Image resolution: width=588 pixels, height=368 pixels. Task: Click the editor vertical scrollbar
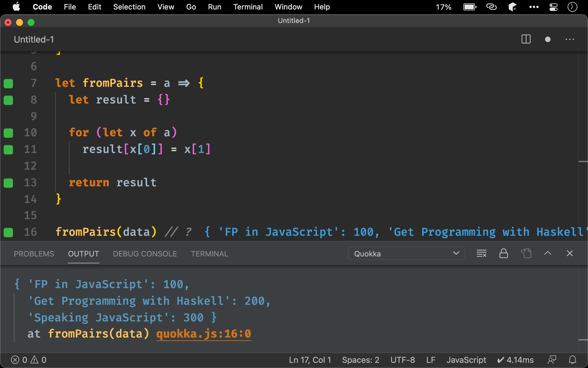(583, 146)
